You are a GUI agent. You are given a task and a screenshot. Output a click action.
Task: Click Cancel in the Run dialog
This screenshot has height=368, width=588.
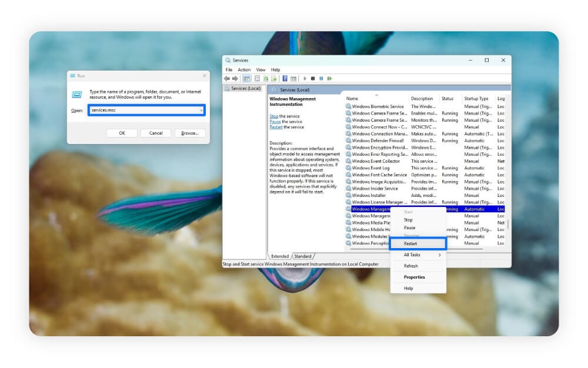[x=156, y=133]
